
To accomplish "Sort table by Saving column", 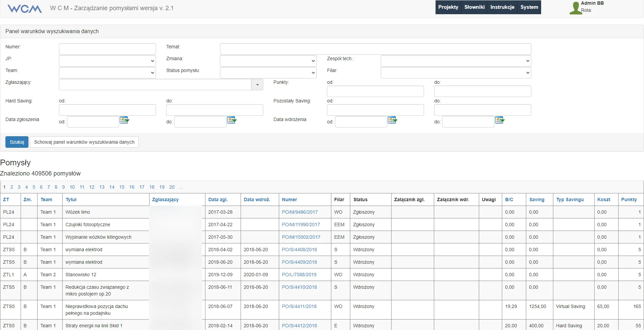I will 537,199.
